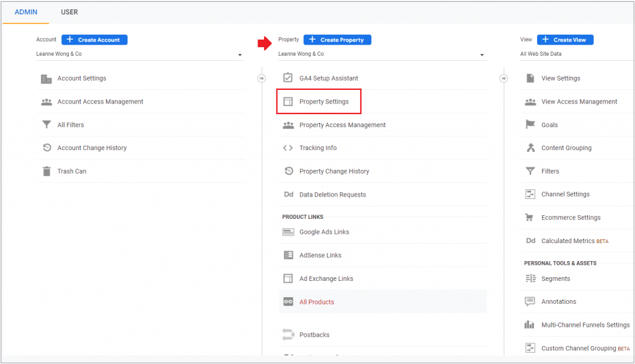Open AdSense Links entry
Screen dimensions: 635x364
pyautogui.click(x=321, y=255)
